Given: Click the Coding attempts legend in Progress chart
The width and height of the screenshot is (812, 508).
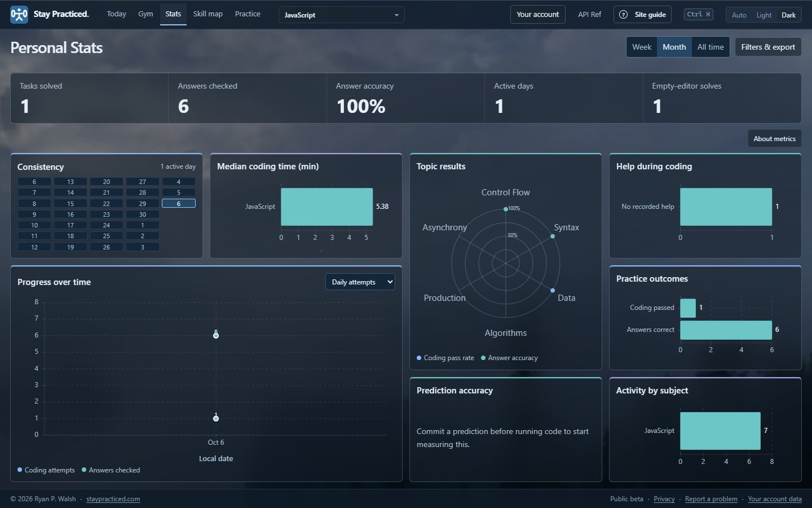Looking at the screenshot, I should pyautogui.click(x=46, y=470).
